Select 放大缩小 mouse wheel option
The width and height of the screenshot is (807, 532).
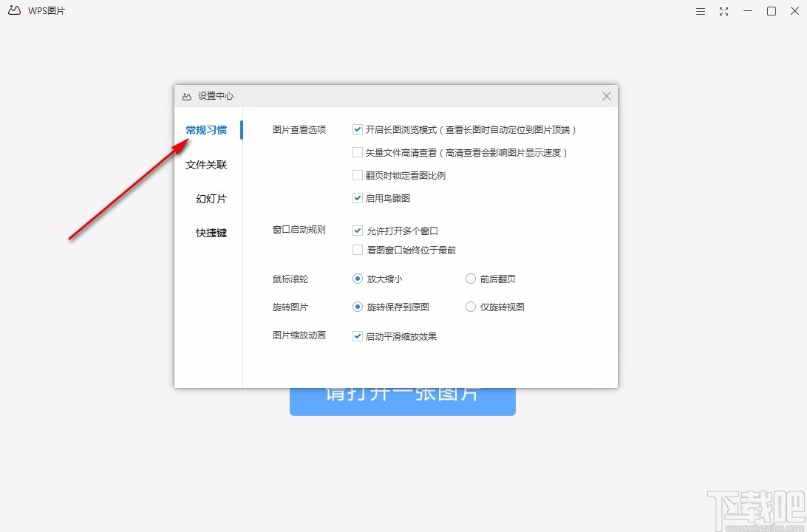click(x=357, y=279)
